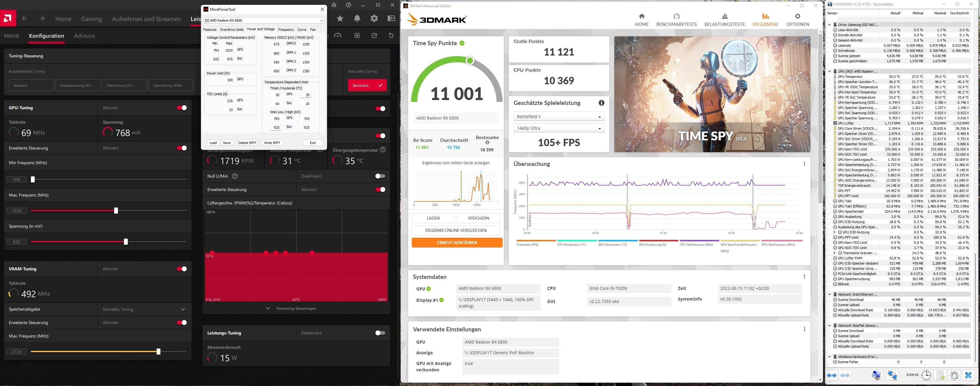Screen dimensions: 980x386
Task: Collapse the GPU [#0]: AMD Radeon sensor group
Action: point(830,71)
